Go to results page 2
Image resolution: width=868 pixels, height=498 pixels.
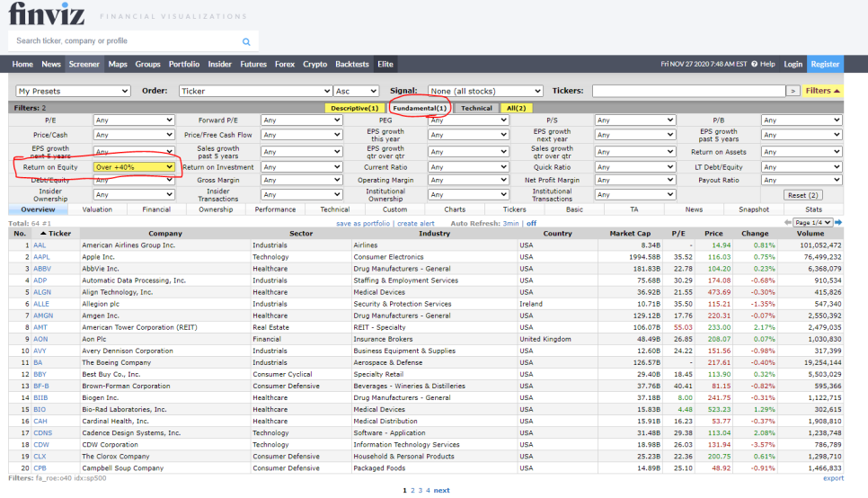[x=412, y=490]
